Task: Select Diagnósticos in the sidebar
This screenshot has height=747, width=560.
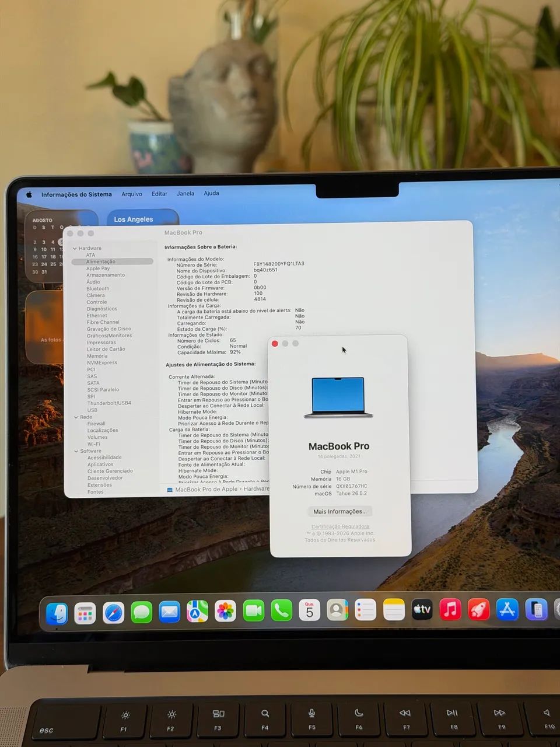Action: pyautogui.click(x=102, y=309)
